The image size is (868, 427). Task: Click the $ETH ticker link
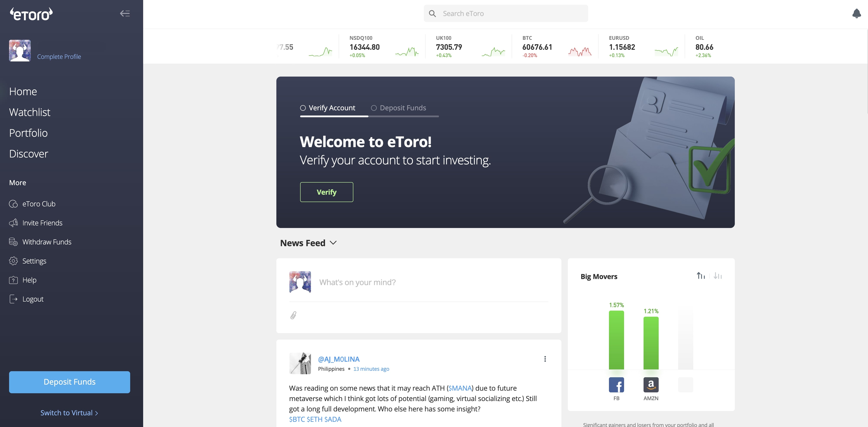314,419
